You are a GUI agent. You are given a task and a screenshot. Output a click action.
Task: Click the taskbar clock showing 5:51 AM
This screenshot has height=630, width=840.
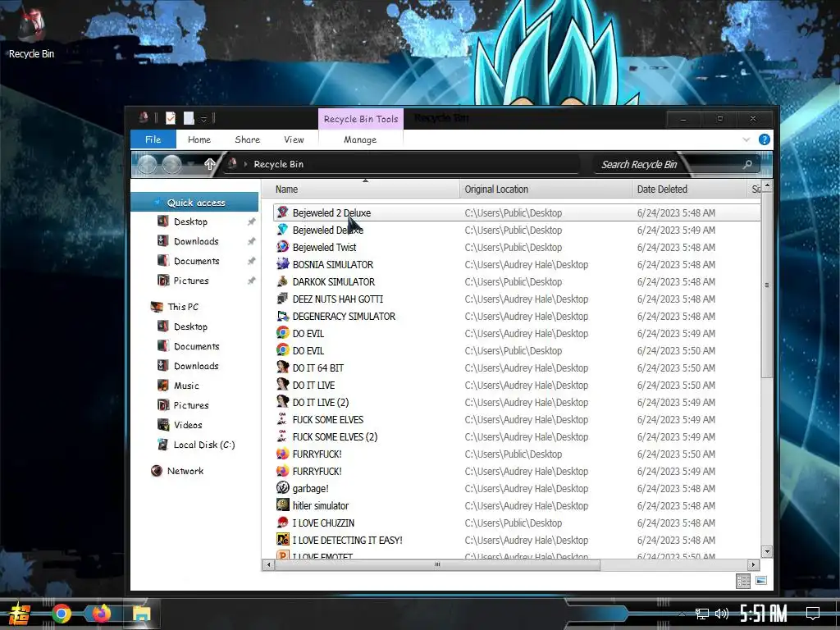[764, 614]
